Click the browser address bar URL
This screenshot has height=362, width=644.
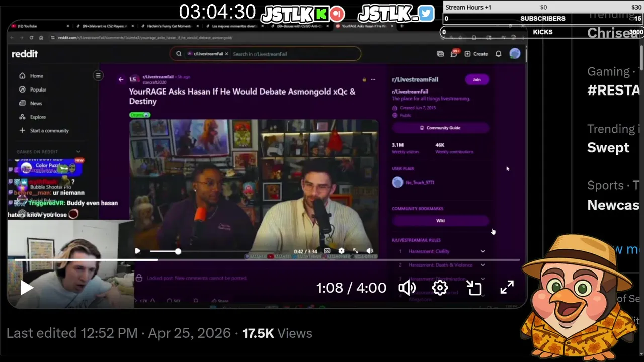click(x=145, y=38)
